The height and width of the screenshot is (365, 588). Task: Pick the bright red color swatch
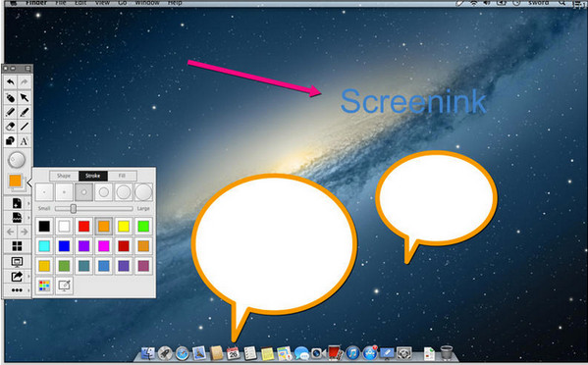coord(84,226)
